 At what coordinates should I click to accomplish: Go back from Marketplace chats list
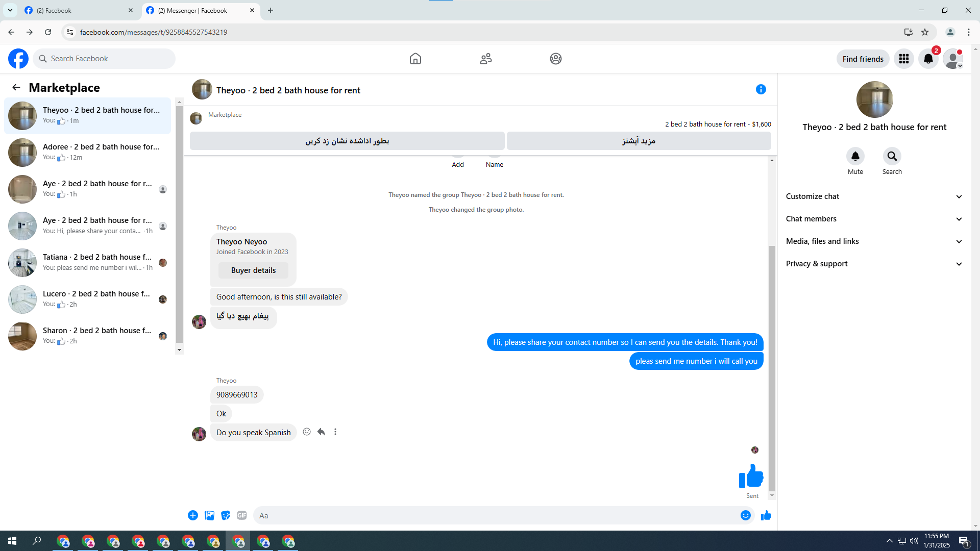16,87
